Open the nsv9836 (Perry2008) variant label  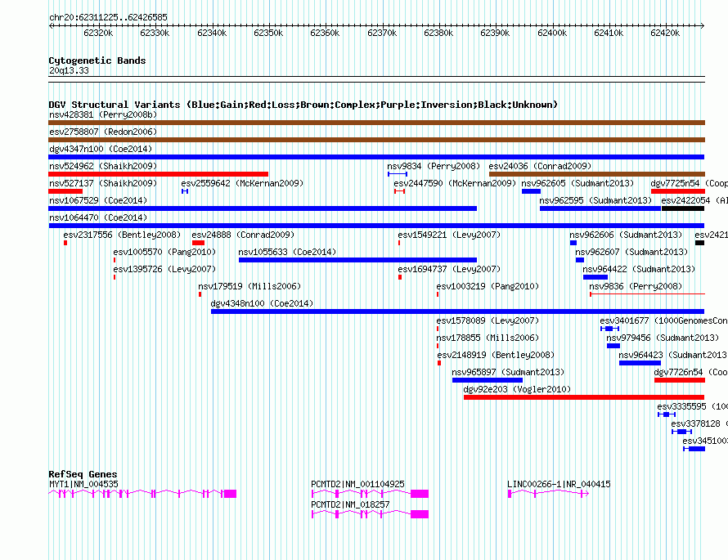click(x=636, y=286)
